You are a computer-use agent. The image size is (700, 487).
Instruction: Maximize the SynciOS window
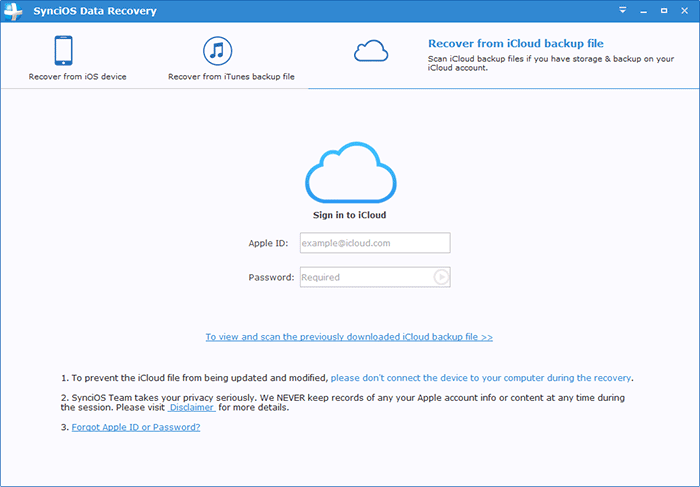click(x=664, y=11)
